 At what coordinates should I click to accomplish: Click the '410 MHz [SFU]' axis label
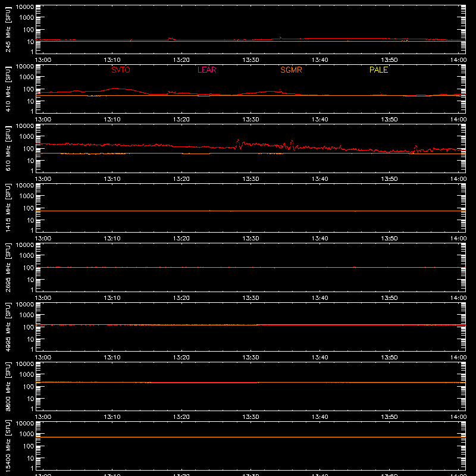click(x=8, y=89)
